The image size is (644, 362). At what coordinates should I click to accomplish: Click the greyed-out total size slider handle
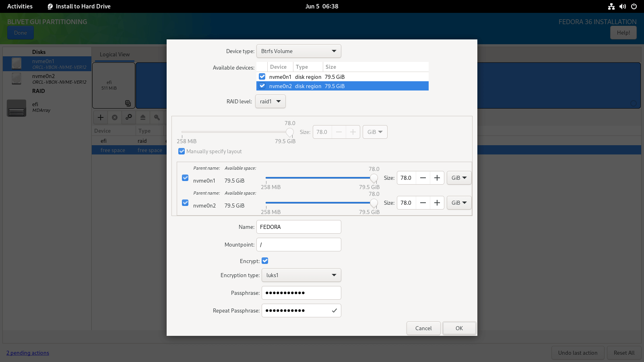[290, 132]
